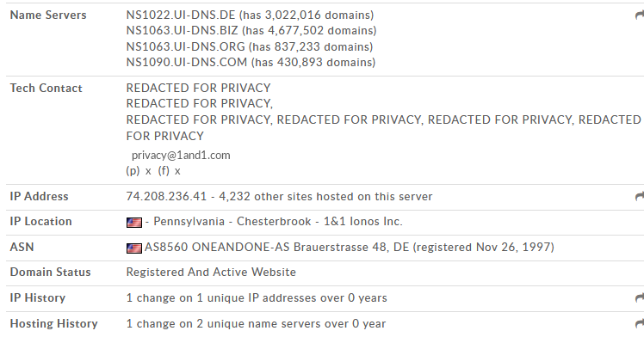Click the share arrow in IP Address row

[640, 197]
